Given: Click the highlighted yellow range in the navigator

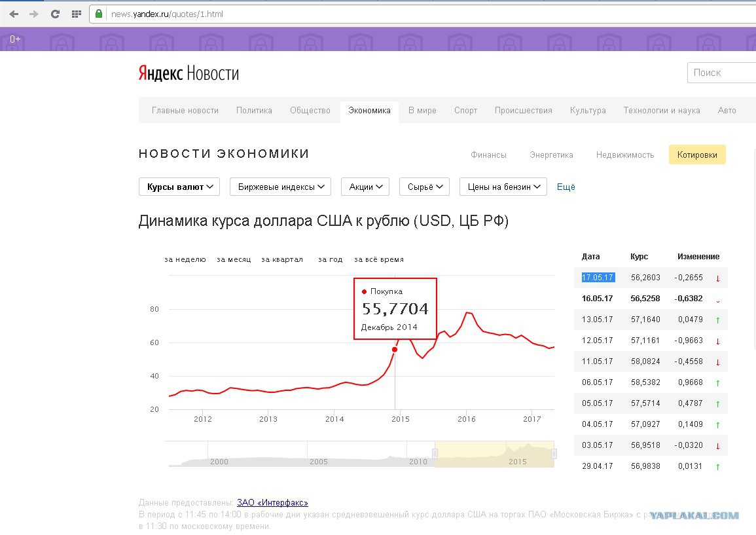Looking at the screenshot, I should click(x=494, y=454).
